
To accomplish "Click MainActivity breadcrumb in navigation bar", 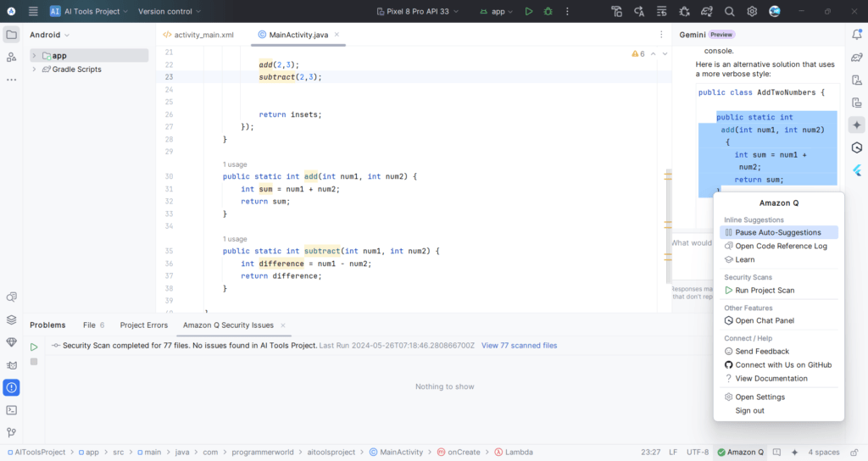I will click(x=396, y=453).
